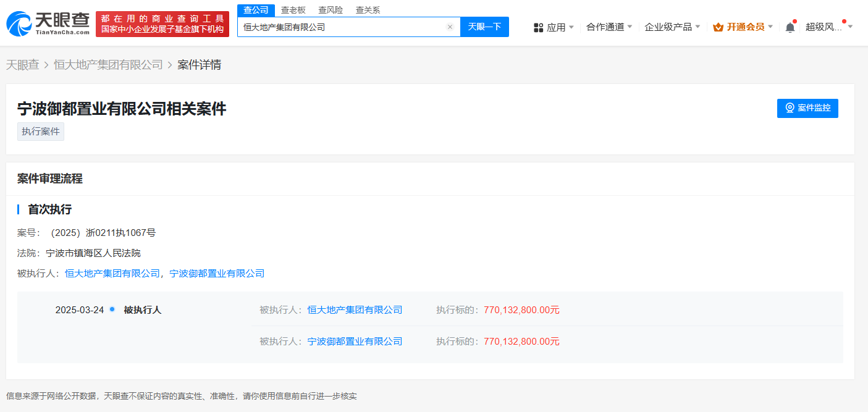The image size is (868, 412).
Task: Click the red promotional banner
Action: 162,24
